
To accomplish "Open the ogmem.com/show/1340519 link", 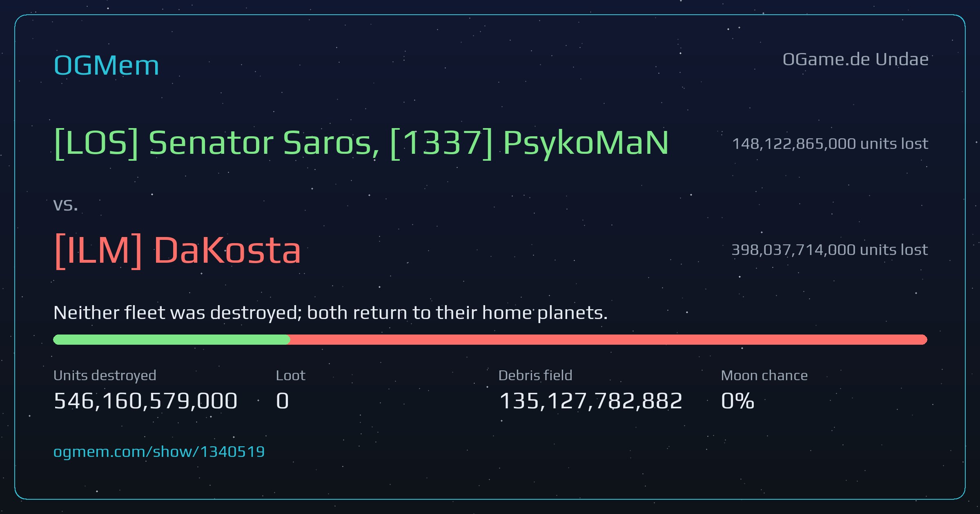I will [x=159, y=452].
